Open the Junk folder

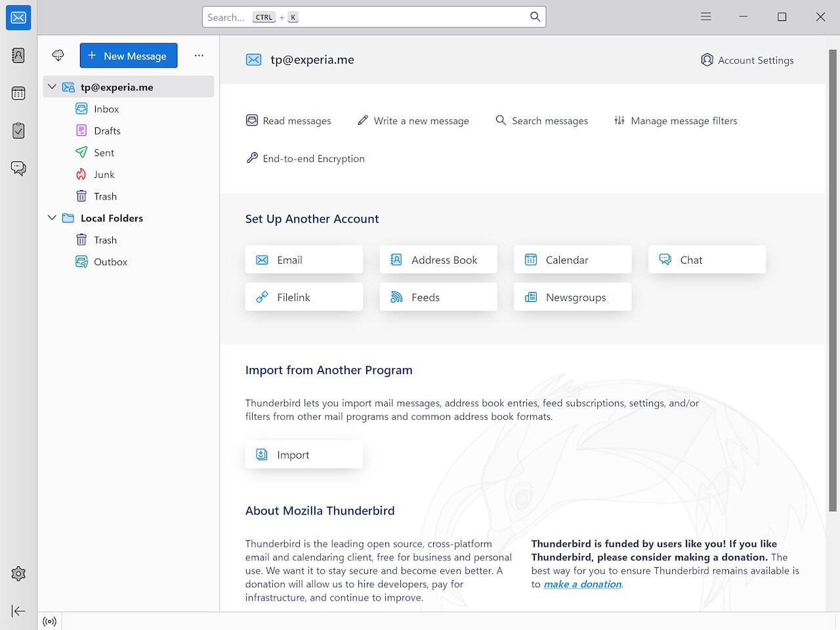click(103, 174)
